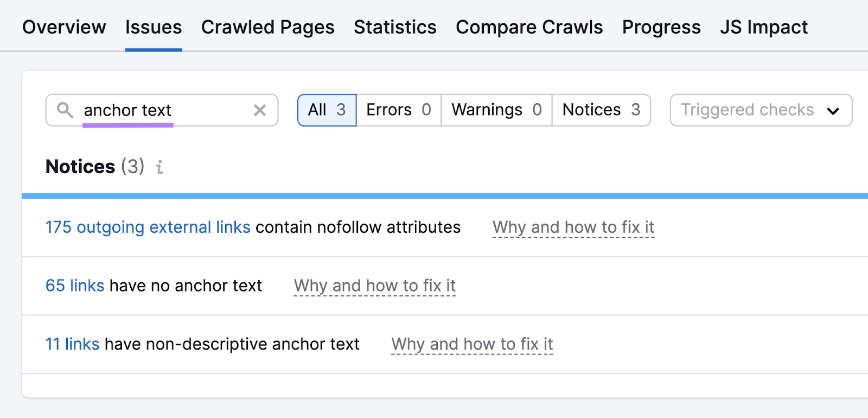Open the Compare Crawls tab
This screenshot has height=418, width=868.
click(x=529, y=27)
